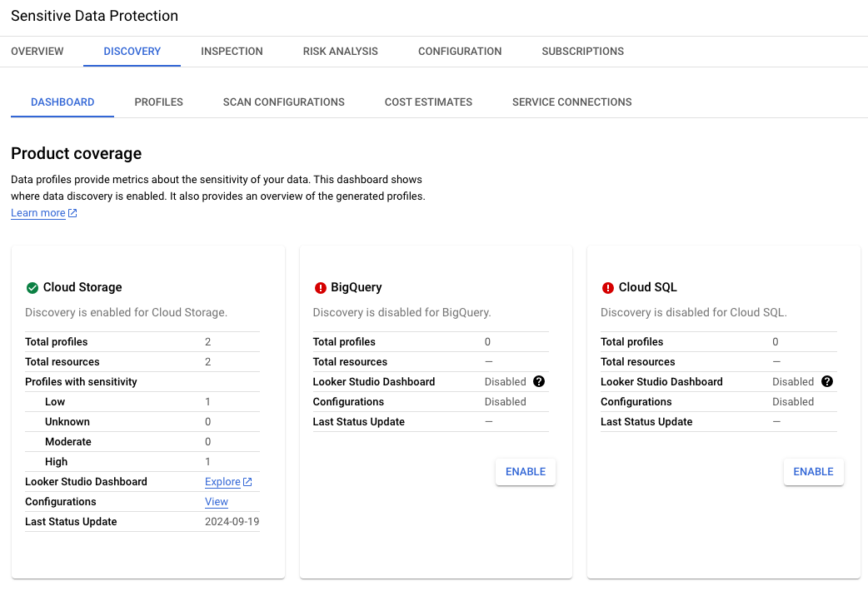
Task: Open the Configuration tab
Action: tap(460, 52)
